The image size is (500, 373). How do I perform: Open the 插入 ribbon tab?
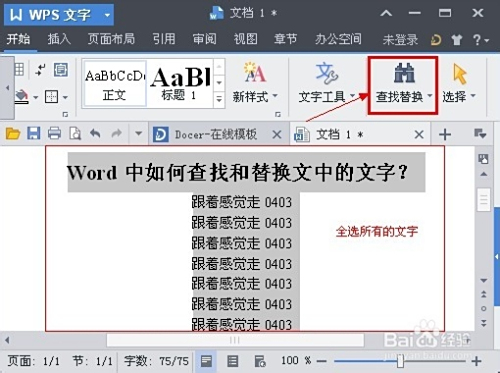(59, 39)
